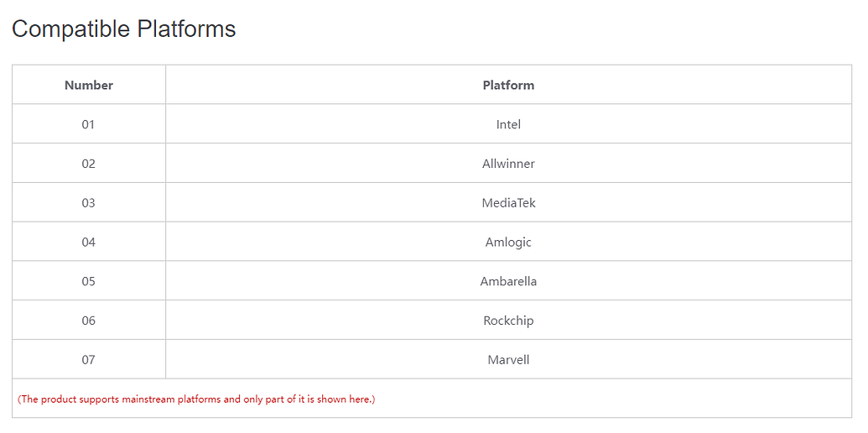
Task: Select the Intel platform cell
Action: pos(508,124)
